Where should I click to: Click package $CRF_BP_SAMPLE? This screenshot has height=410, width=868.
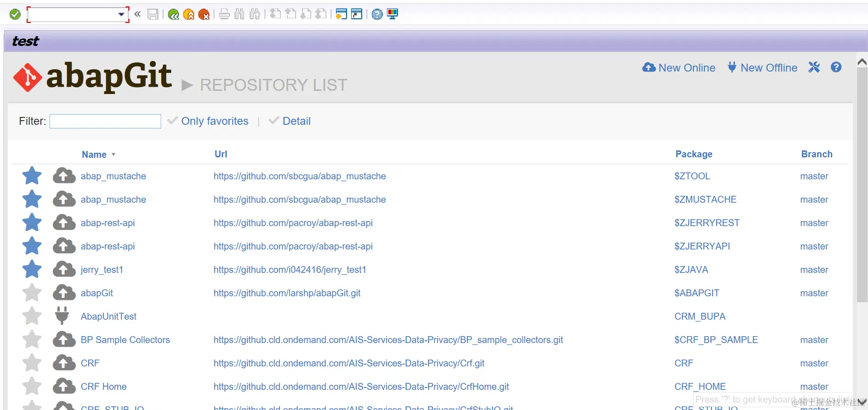point(716,340)
